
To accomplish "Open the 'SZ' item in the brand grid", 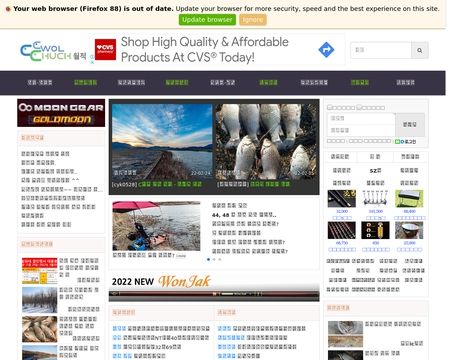I will (x=375, y=171).
